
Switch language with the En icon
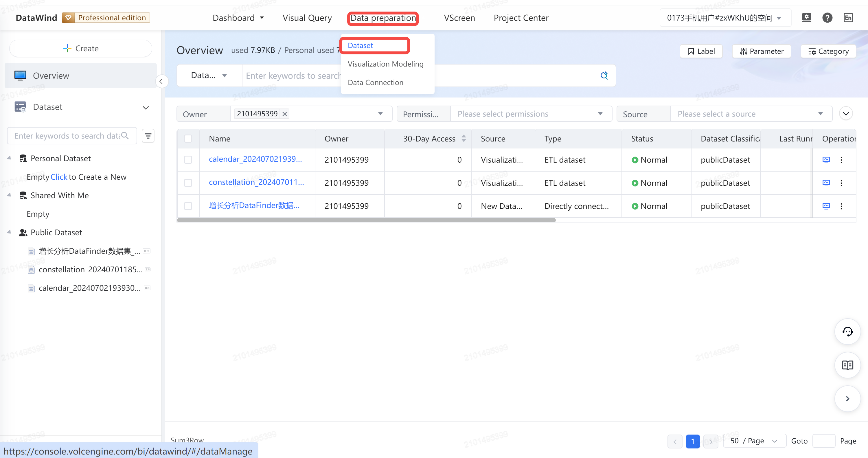[848, 18]
